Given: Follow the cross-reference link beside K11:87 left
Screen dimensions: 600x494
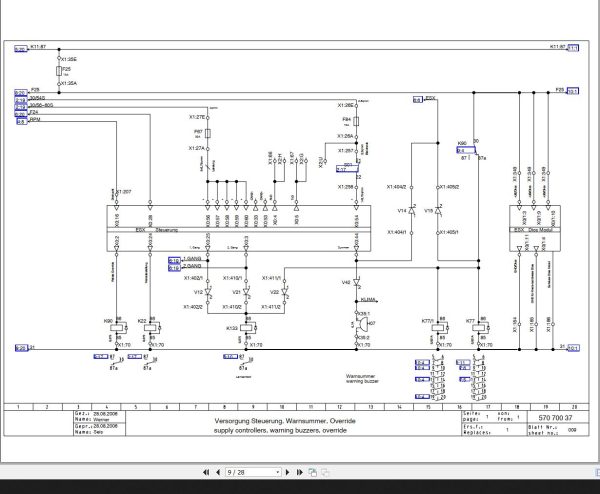Looking at the screenshot, I should pos(21,49).
